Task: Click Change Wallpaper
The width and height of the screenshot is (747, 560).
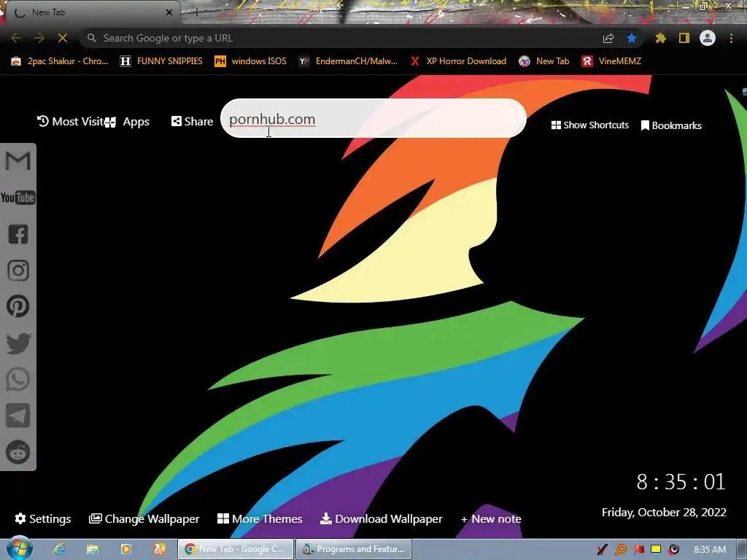Action: pos(144,519)
